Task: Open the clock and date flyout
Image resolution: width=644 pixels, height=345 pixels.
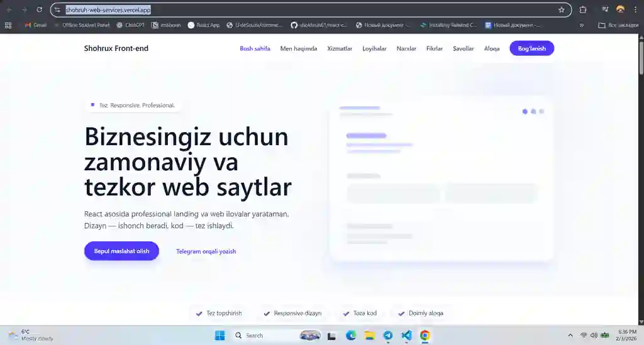Action: coord(627,335)
